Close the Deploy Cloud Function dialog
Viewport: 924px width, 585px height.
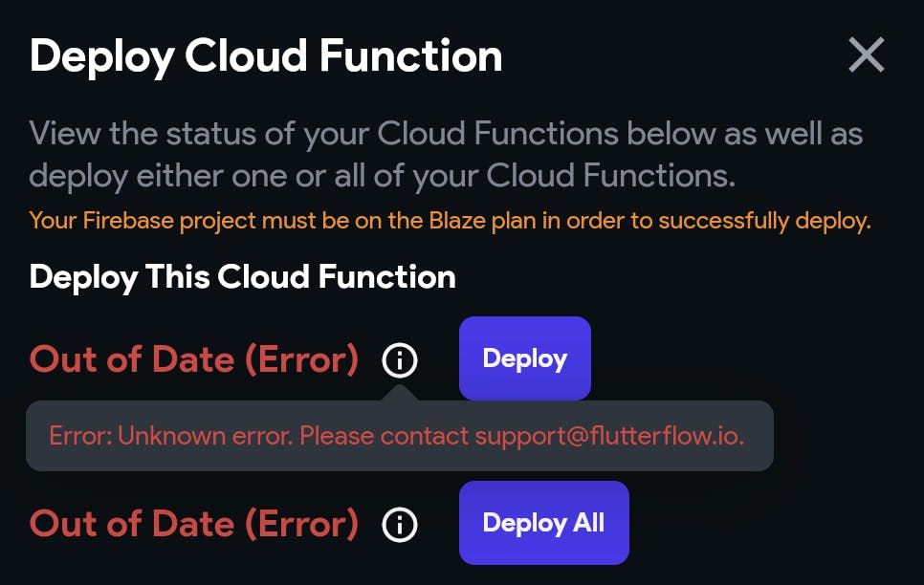866,56
